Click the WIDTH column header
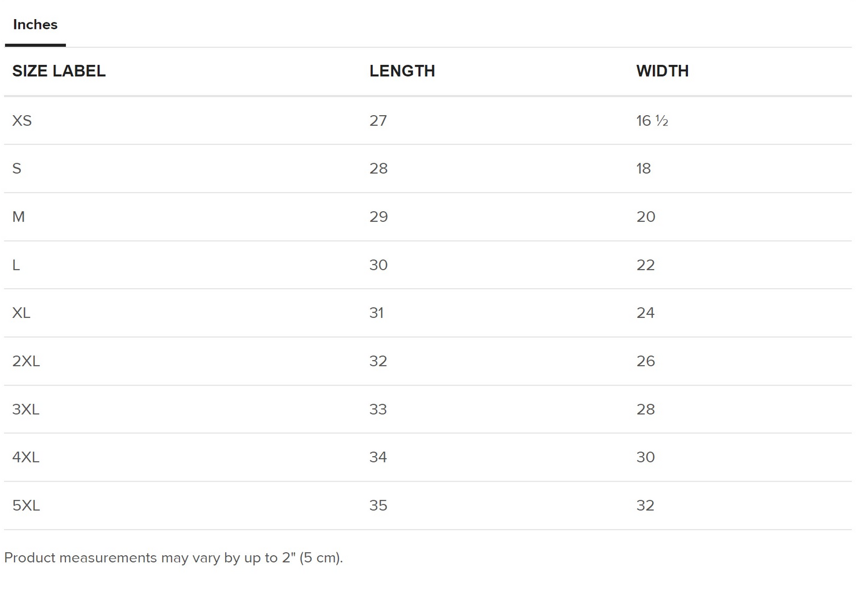The width and height of the screenshot is (868, 591). (663, 71)
